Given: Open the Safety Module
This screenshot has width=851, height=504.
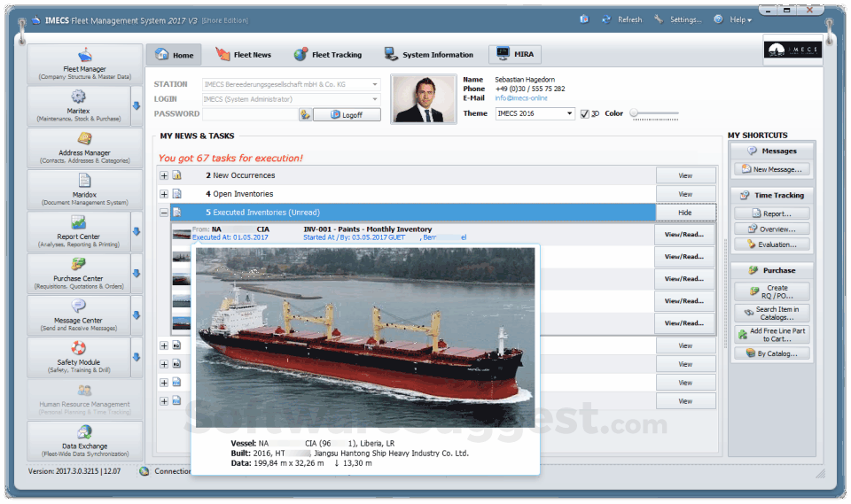Looking at the screenshot, I should point(79,356).
